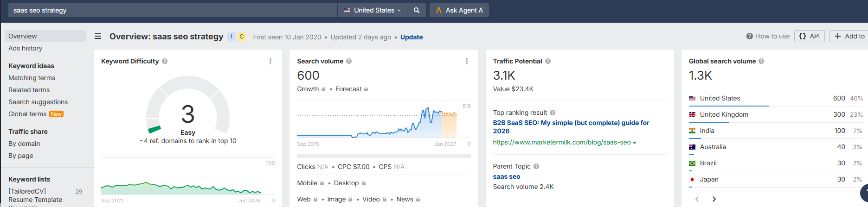Click the lock icon next to Mobile
The width and height of the screenshot is (868, 207).
tap(322, 183)
